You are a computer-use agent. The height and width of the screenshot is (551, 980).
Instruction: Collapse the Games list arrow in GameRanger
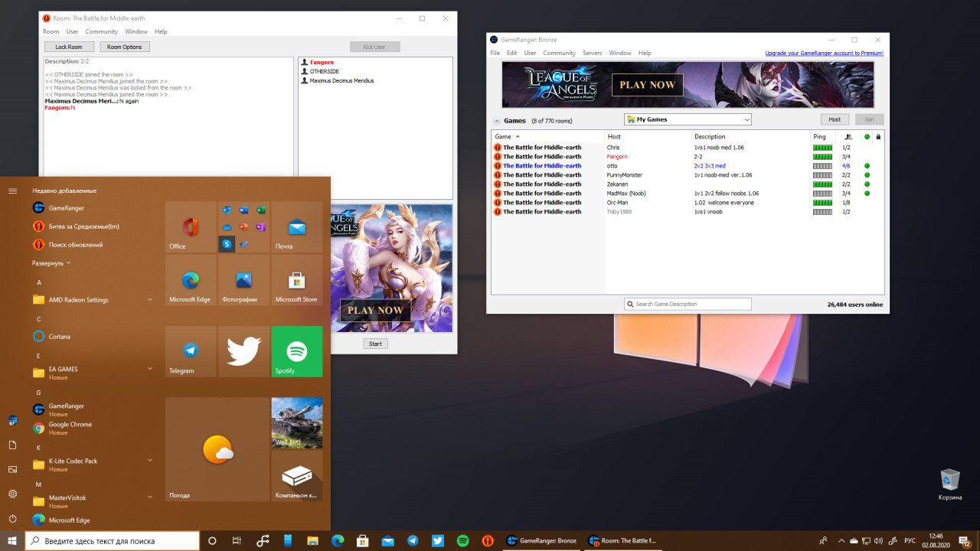pyautogui.click(x=496, y=121)
